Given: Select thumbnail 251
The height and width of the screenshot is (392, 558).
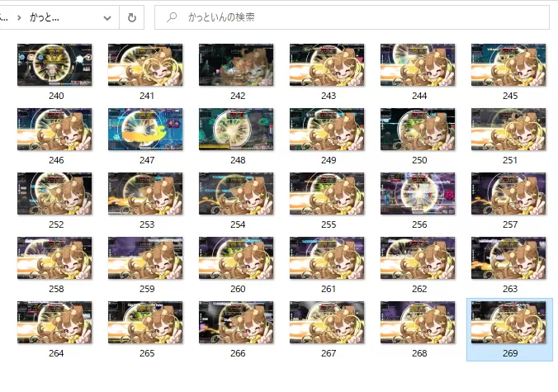Looking at the screenshot, I should click(x=508, y=129).
